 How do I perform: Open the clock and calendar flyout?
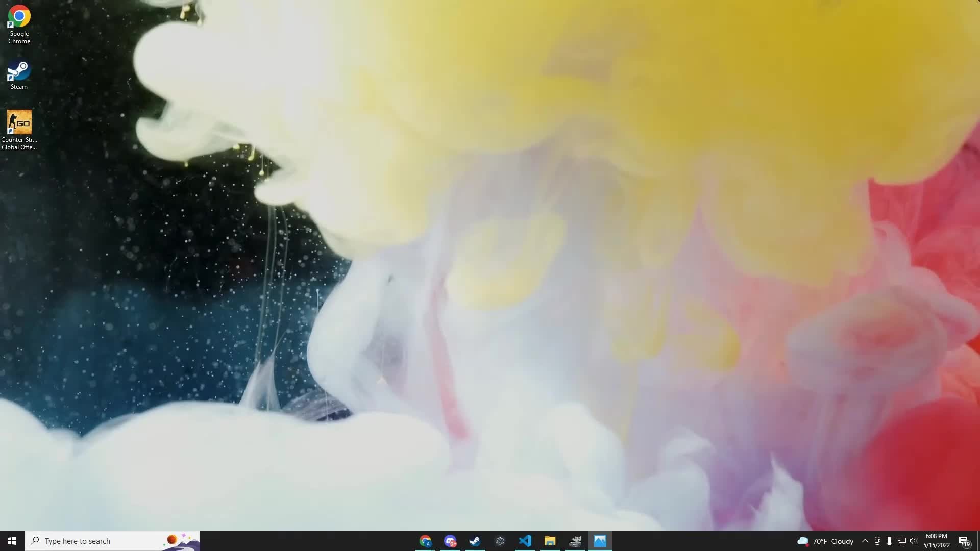point(936,541)
